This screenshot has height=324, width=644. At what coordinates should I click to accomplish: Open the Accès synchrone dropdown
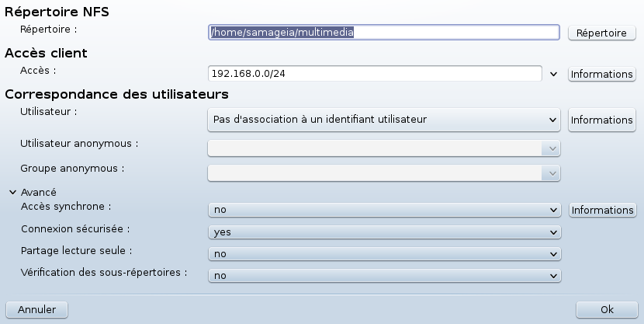point(384,210)
